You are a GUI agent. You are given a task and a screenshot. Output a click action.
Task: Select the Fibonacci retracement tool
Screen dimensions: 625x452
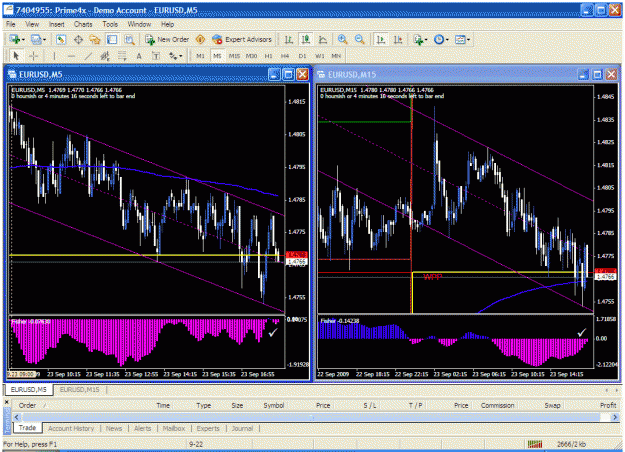click(x=122, y=56)
